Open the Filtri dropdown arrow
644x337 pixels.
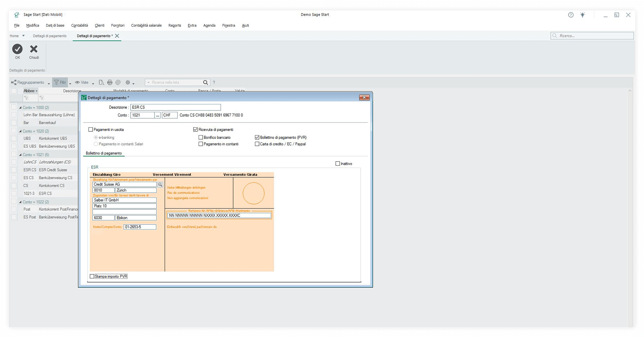click(x=70, y=83)
